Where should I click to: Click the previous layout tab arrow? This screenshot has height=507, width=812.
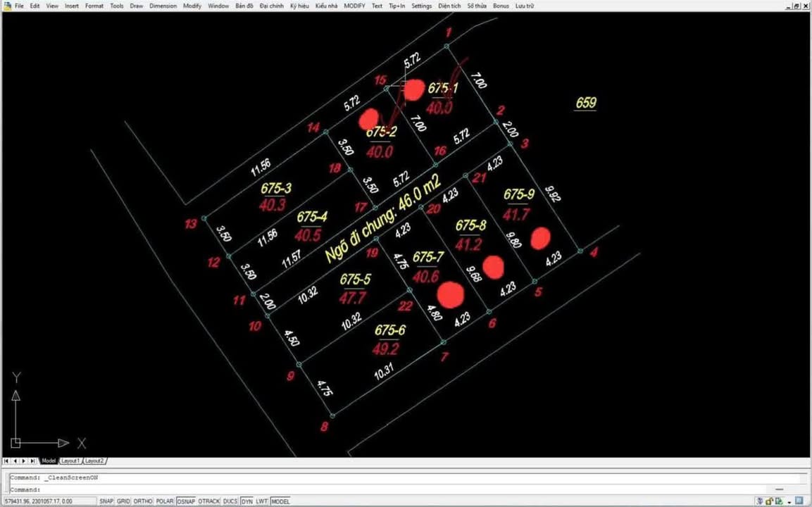coord(15,461)
